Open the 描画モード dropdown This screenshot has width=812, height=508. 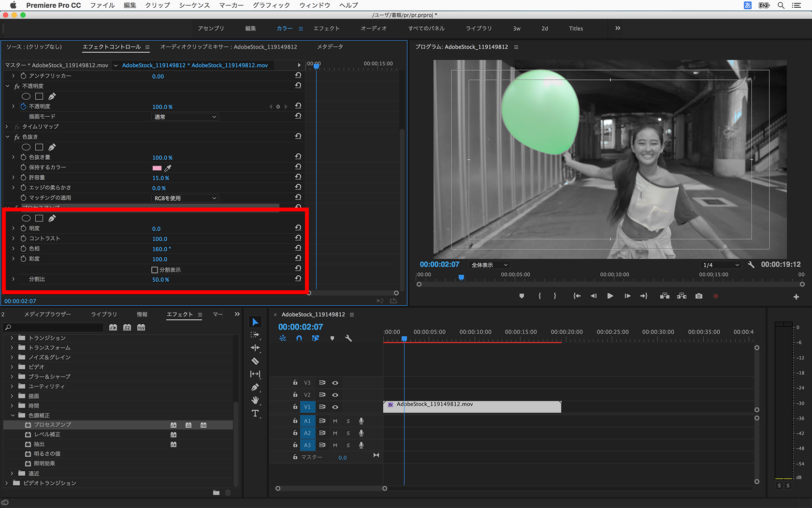click(x=185, y=117)
